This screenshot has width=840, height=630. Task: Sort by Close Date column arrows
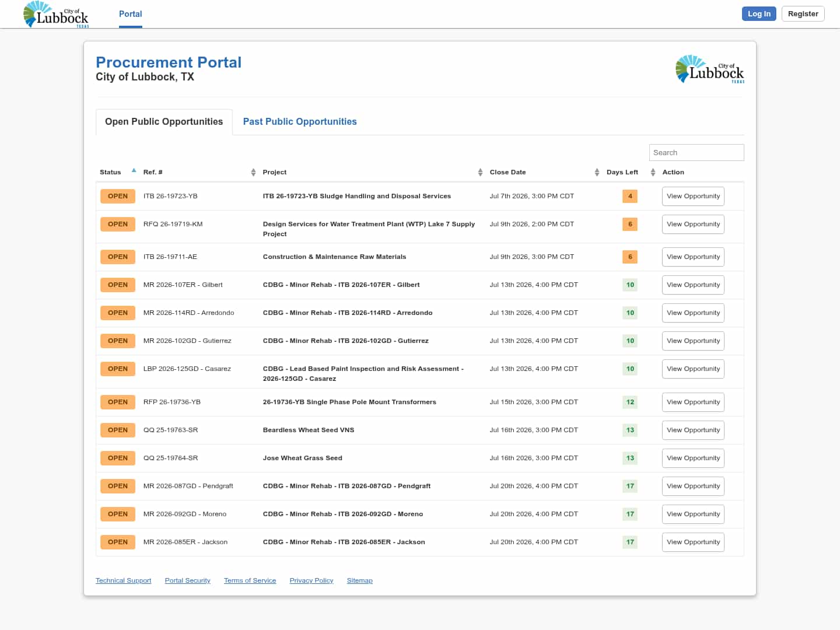coord(597,172)
